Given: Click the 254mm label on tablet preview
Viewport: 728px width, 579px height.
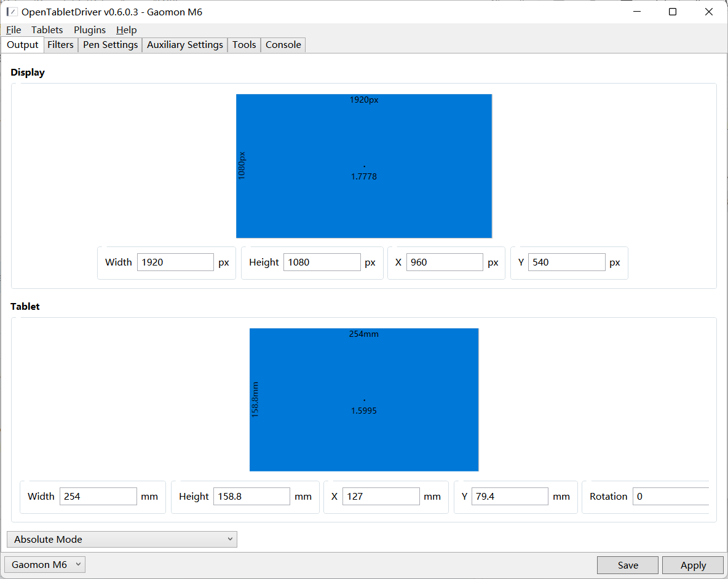Looking at the screenshot, I should pos(364,334).
